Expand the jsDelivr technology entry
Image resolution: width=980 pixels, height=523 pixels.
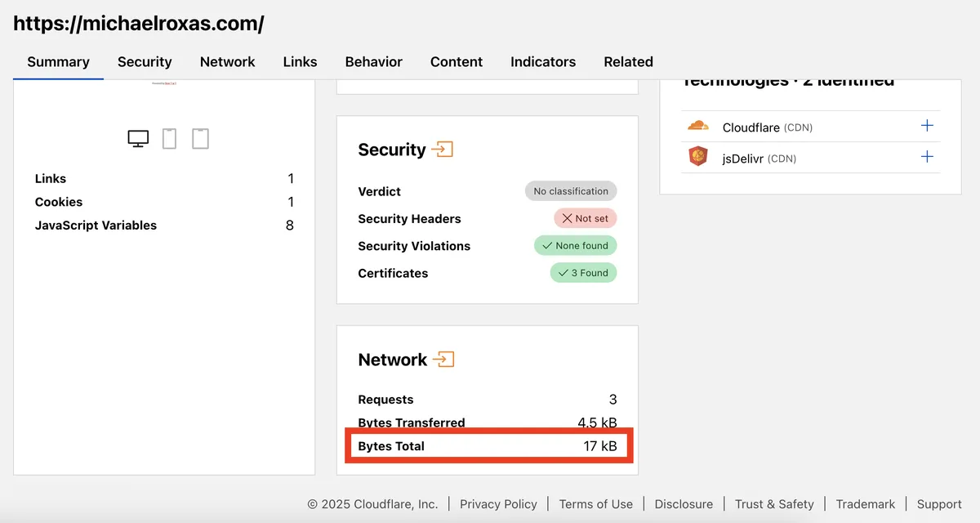[927, 157]
